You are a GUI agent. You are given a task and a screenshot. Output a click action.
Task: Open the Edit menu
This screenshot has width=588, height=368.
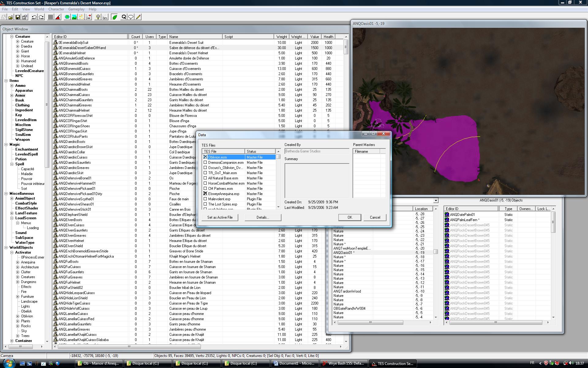pos(15,9)
